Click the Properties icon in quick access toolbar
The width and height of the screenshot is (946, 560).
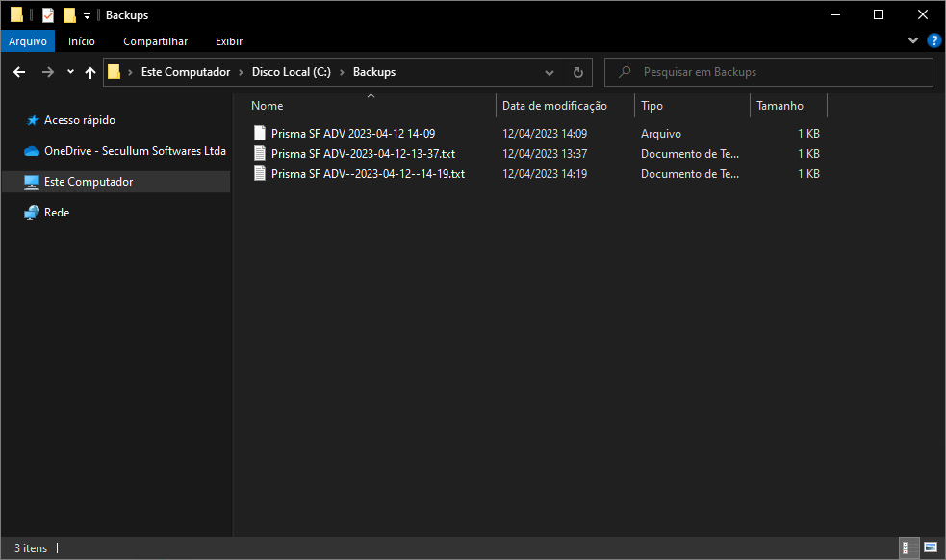pos(48,15)
